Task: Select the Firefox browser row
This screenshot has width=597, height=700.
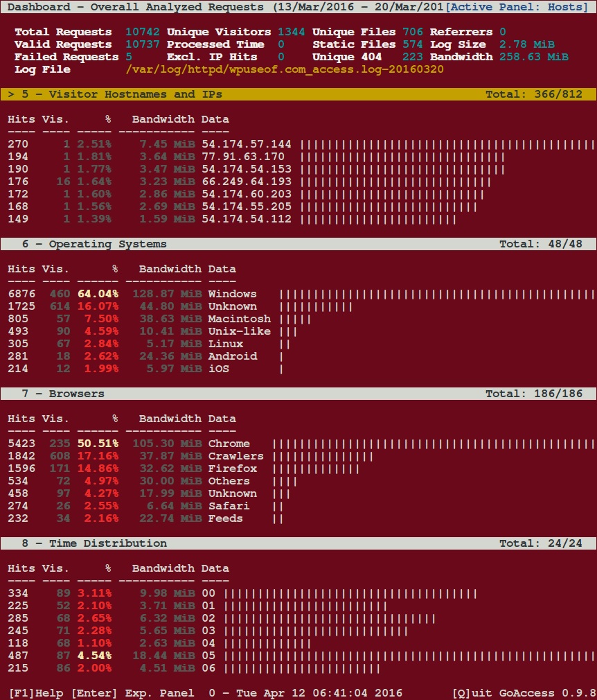Action: pos(298,469)
